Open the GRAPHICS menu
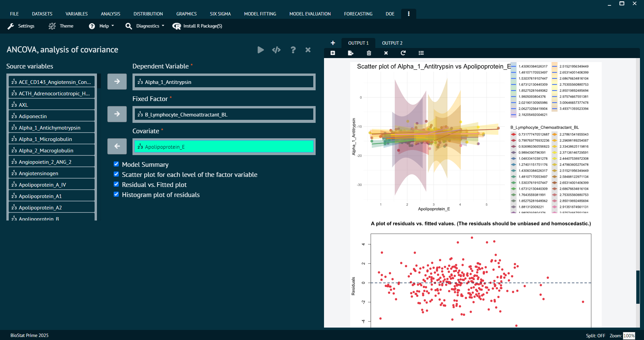 pyautogui.click(x=186, y=14)
